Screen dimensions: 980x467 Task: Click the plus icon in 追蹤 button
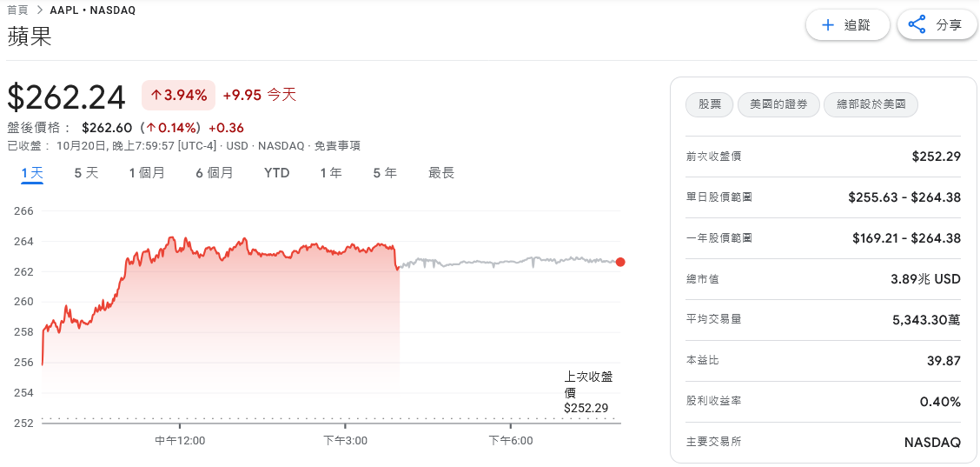(x=828, y=25)
